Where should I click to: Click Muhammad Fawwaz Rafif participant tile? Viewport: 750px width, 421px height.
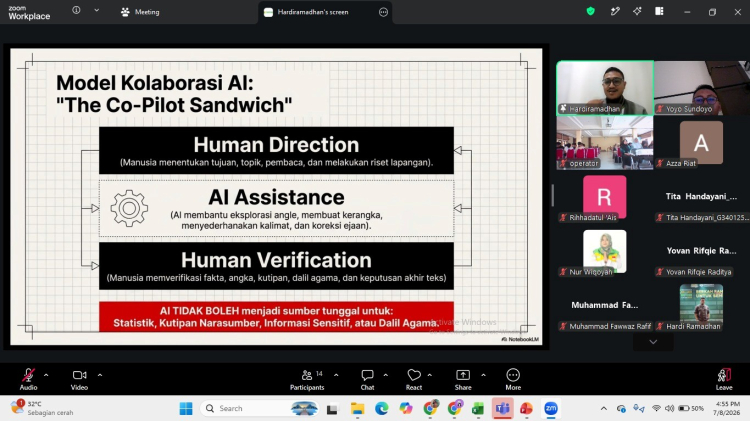[605, 306]
